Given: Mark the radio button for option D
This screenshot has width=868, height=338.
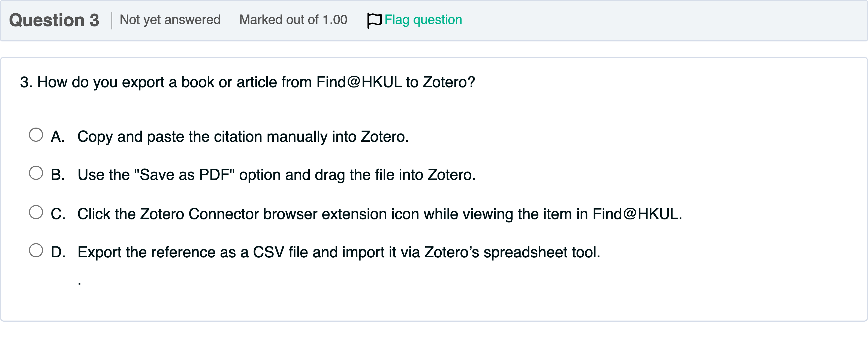Looking at the screenshot, I should tap(36, 251).
